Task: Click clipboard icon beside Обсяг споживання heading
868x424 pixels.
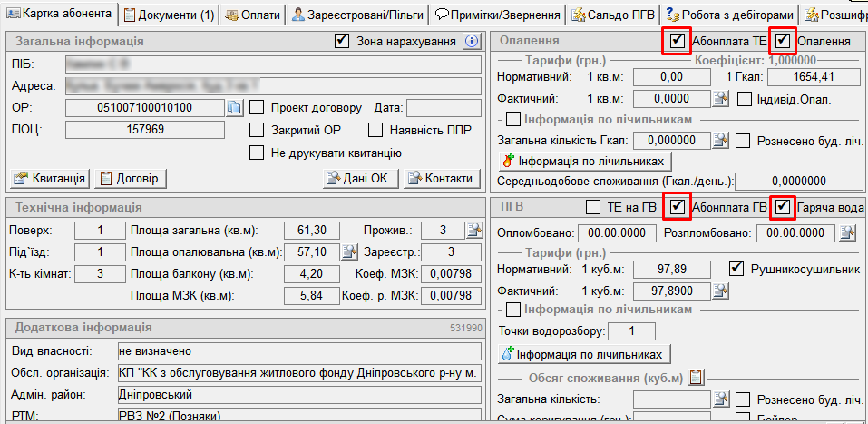Action: tap(697, 377)
